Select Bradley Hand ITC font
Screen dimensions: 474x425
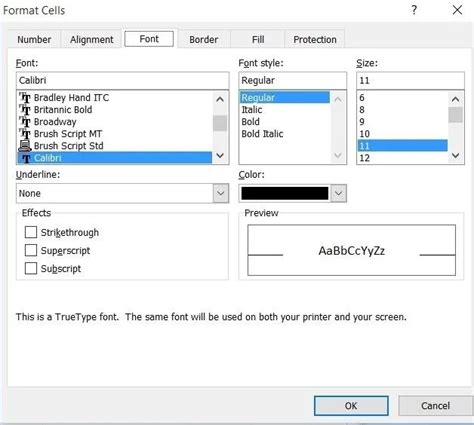(x=71, y=98)
